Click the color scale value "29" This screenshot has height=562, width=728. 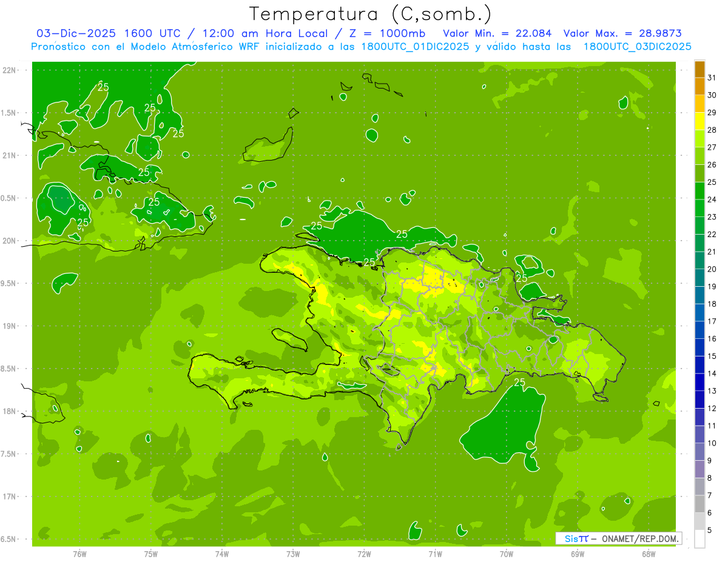tap(712, 112)
